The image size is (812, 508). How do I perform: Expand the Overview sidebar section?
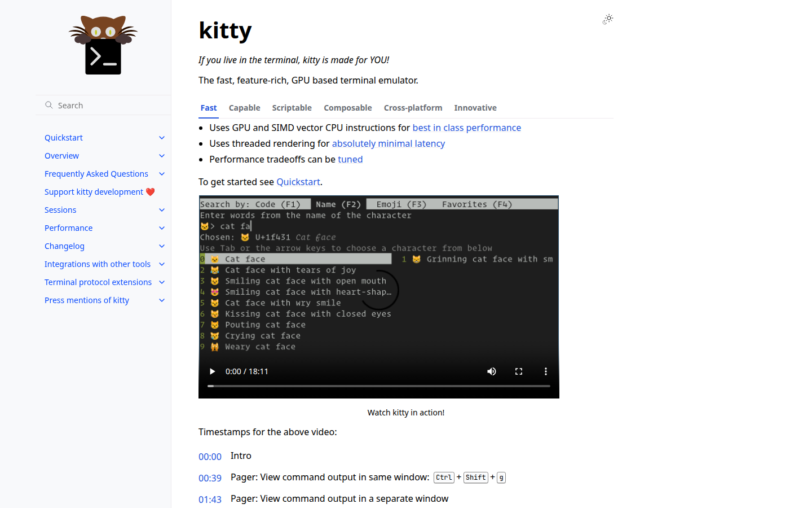coord(162,156)
